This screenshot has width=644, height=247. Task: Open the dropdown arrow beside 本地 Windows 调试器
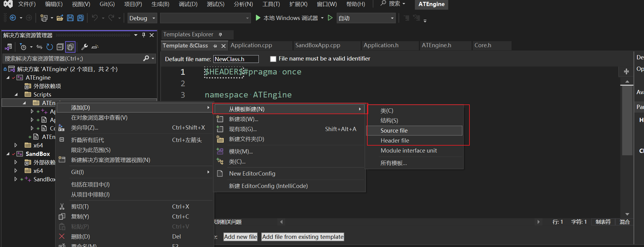pyautogui.click(x=322, y=18)
